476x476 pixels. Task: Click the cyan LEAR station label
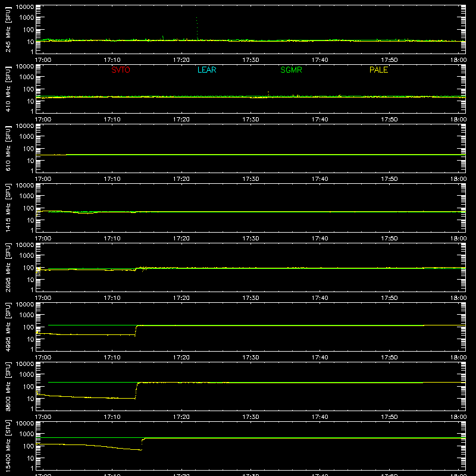tap(206, 70)
